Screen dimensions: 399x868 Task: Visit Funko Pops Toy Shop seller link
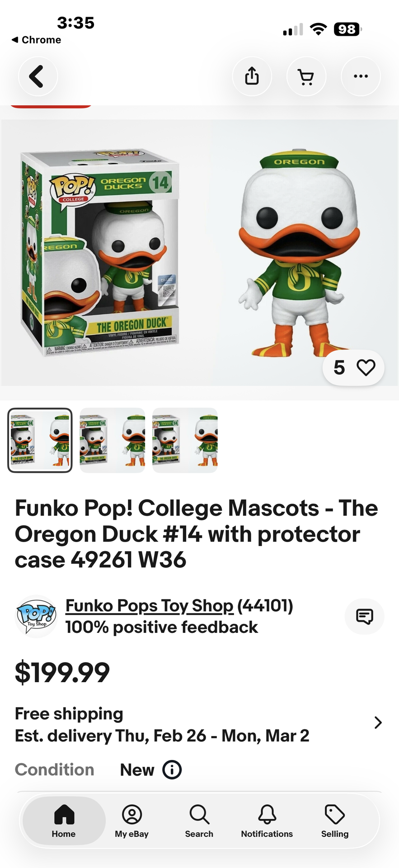click(x=149, y=606)
